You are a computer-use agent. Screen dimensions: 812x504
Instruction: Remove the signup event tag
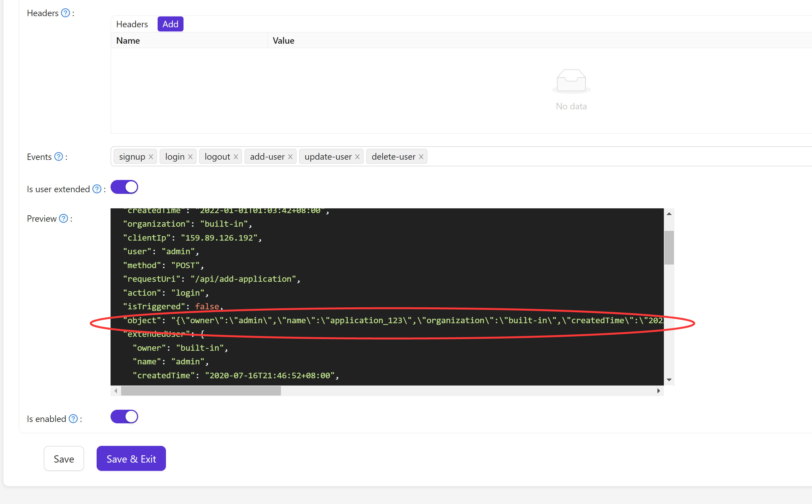tap(151, 156)
